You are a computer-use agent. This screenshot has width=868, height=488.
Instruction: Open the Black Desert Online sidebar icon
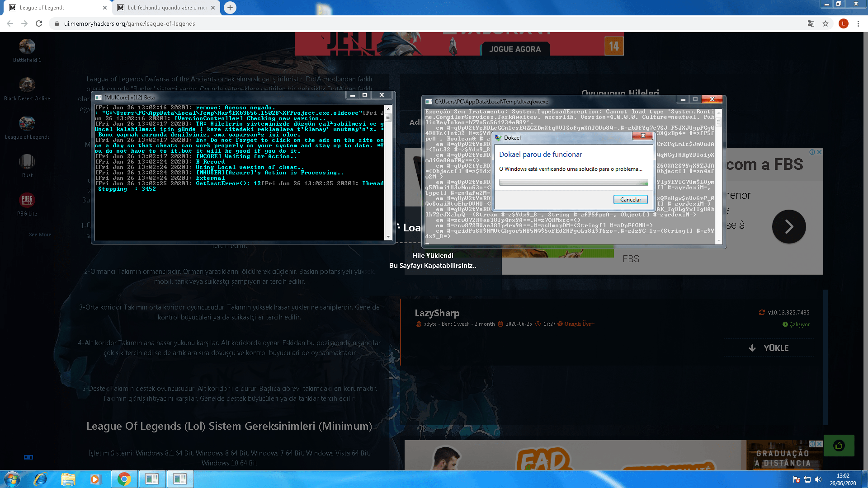coord(27,84)
